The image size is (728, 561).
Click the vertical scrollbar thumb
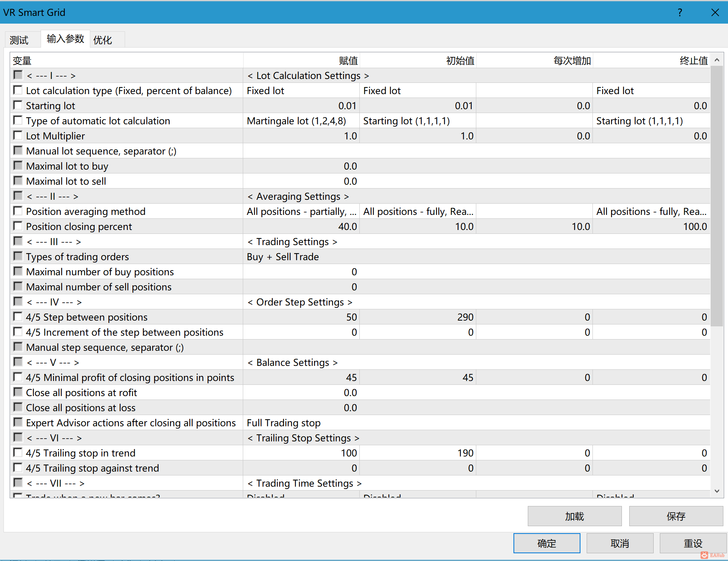click(717, 196)
